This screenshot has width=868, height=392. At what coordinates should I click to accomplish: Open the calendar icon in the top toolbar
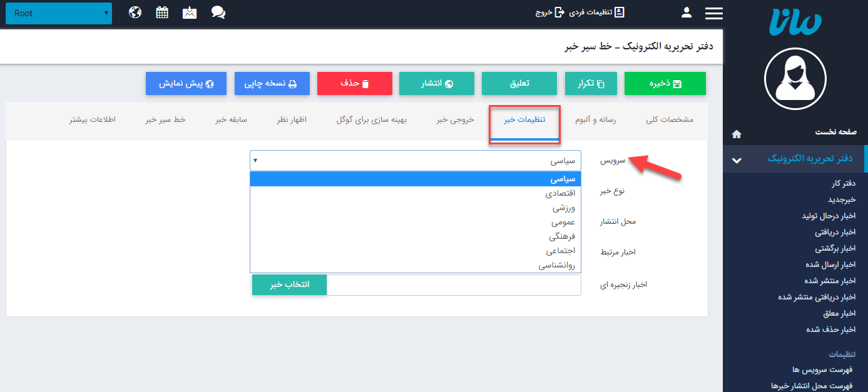(161, 11)
